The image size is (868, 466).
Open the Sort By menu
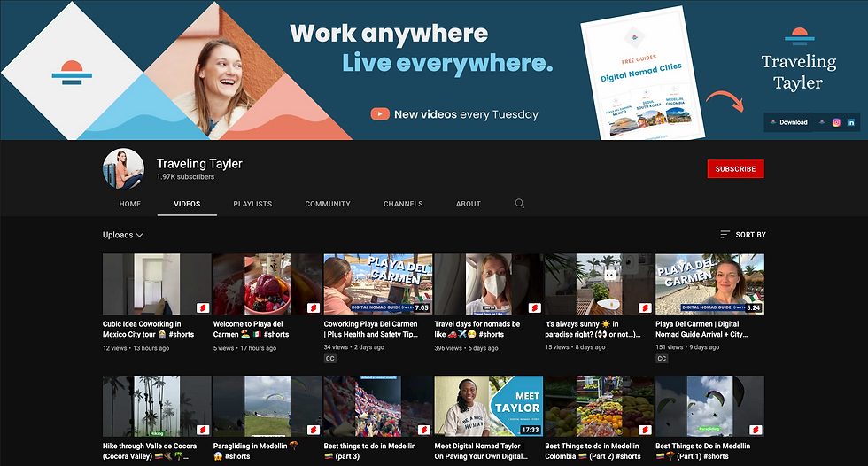pyautogui.click(x=743, y=235)
